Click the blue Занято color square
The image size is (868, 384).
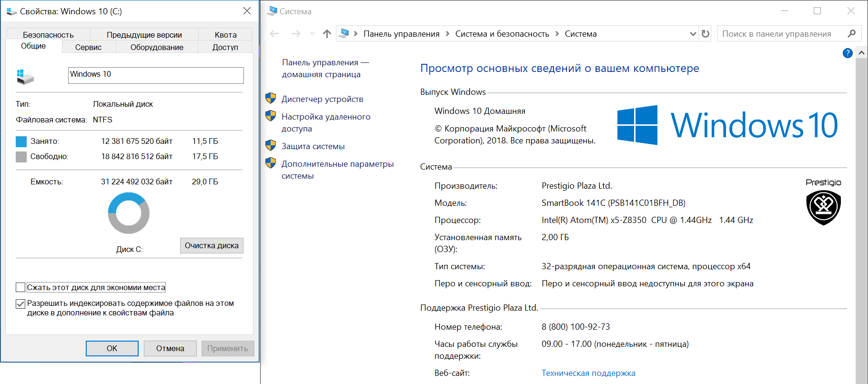click(21, 141)
